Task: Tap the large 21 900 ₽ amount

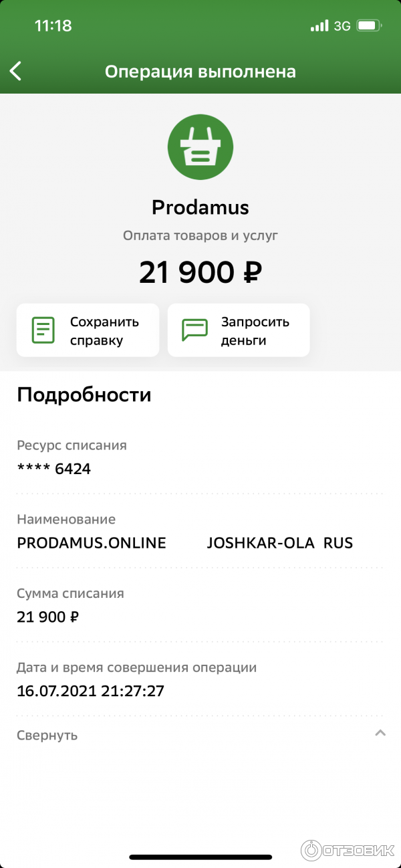Action: pyautogui.click(x=200, y=272)
